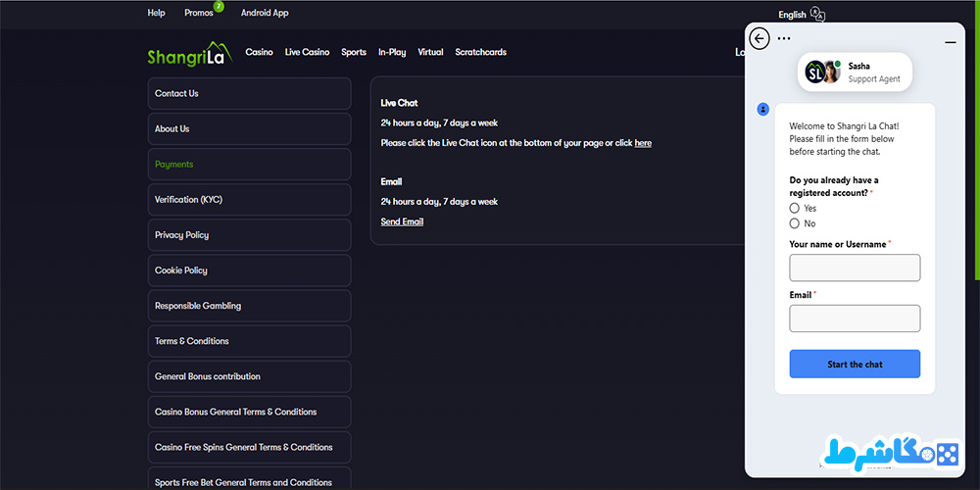Click the 'here' Live Chat link

pyautogui.click(x=643, y=143)
